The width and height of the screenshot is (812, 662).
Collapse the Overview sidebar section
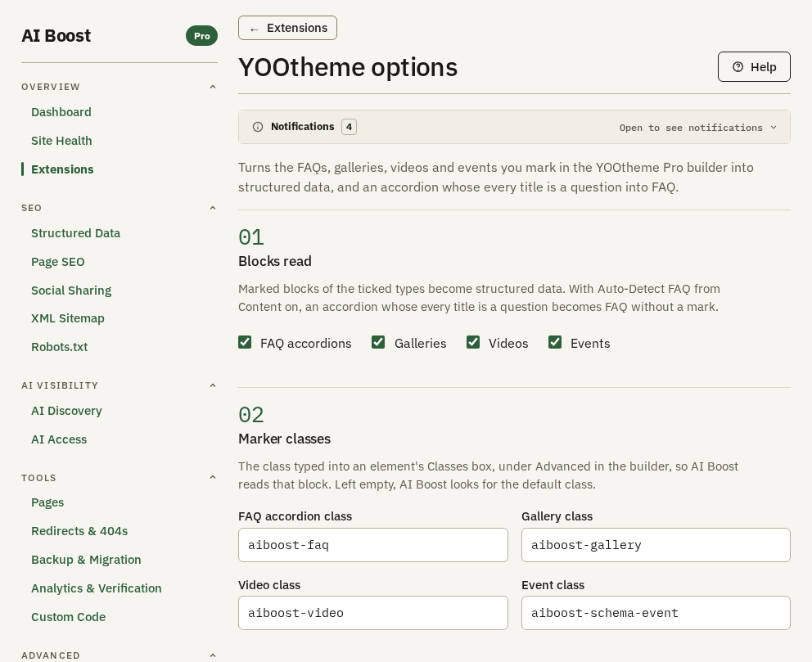(213, 87)
